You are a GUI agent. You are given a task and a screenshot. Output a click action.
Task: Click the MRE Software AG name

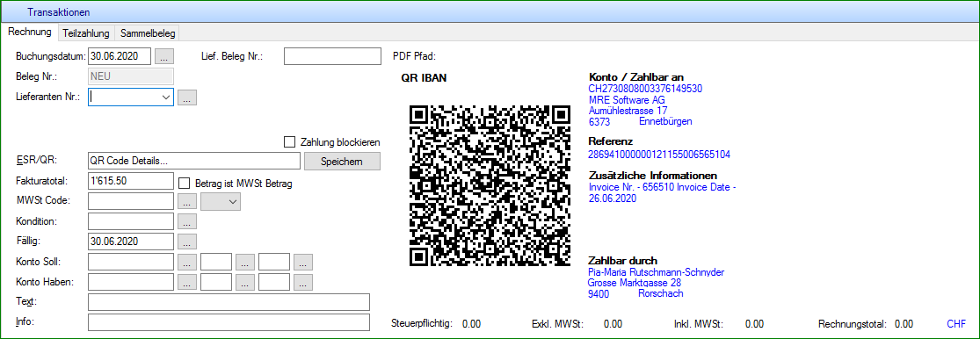point(627,99)
